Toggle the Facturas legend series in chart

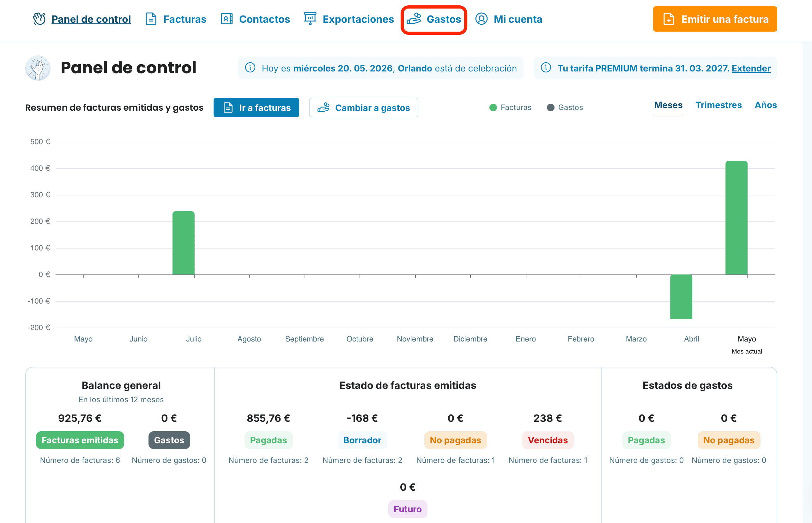pyautogui.click(x=510, y=107)
